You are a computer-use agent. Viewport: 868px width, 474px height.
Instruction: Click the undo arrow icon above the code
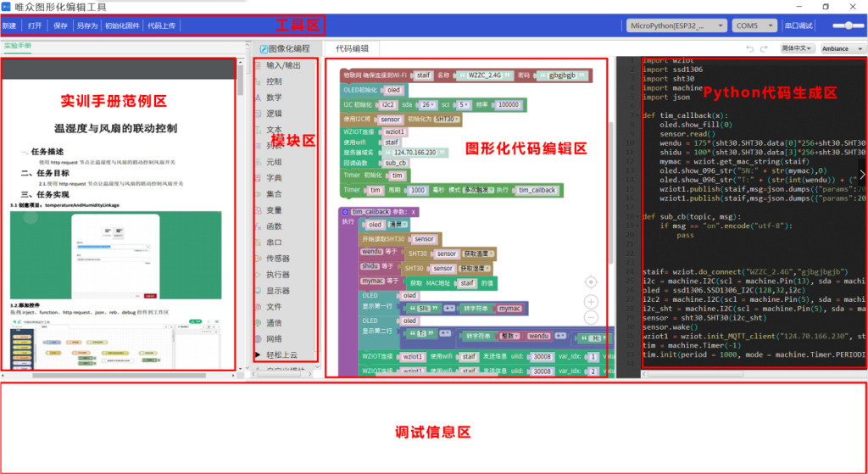(x=749, y=49)
